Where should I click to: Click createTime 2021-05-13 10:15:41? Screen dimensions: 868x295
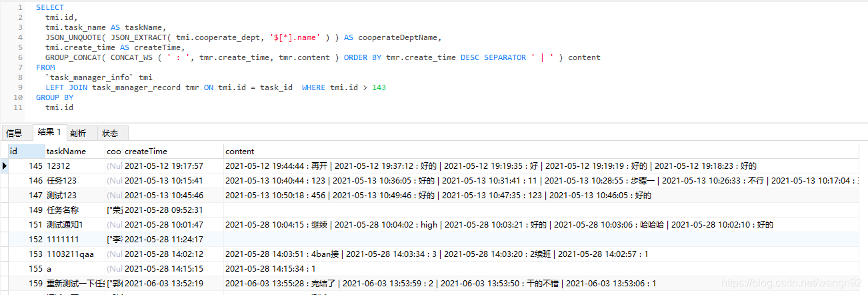173,180
